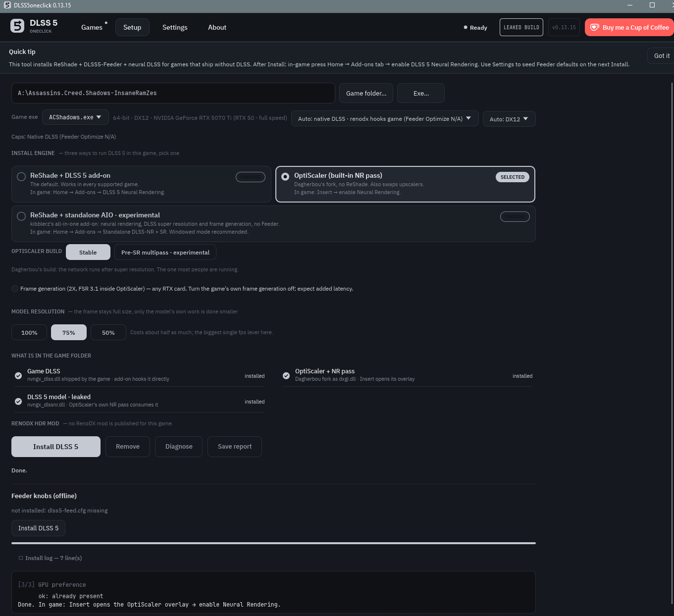This screenshot has height=616, width=674.
Task: Enable the Frame generation 2X checkbox
Action: tap(15, 289)
